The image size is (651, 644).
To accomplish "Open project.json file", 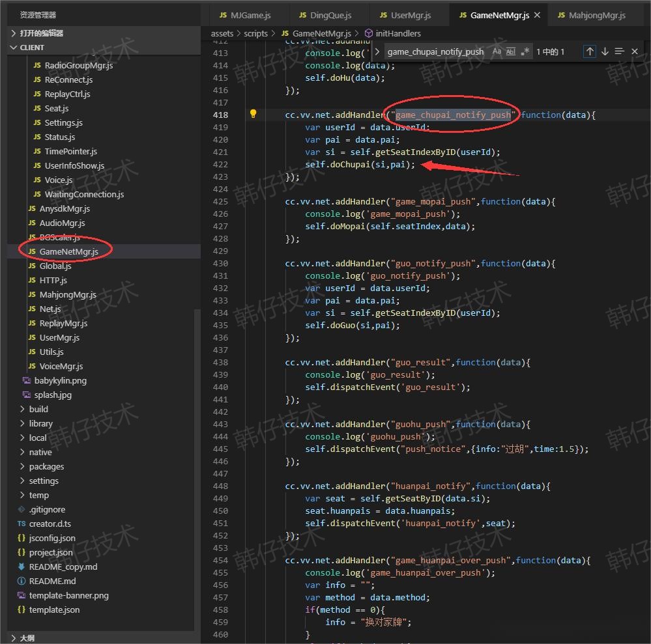I will (51, 553).
